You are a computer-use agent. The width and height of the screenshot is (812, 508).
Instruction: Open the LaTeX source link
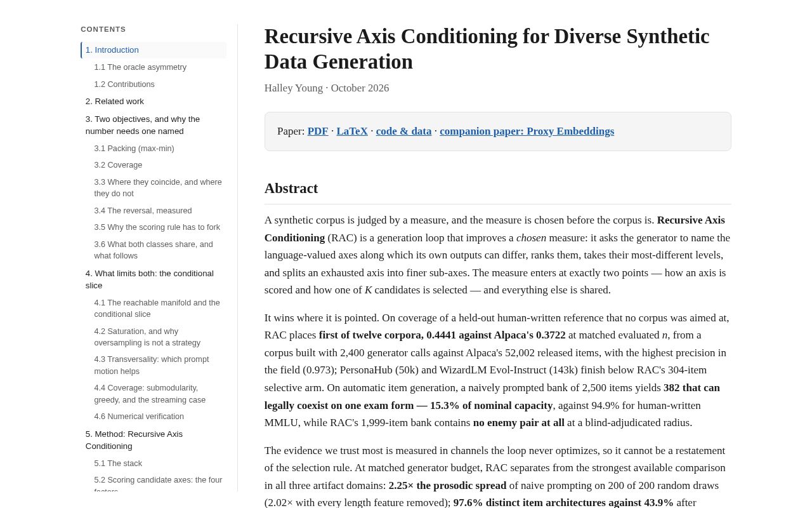click(x=352, y=131)
